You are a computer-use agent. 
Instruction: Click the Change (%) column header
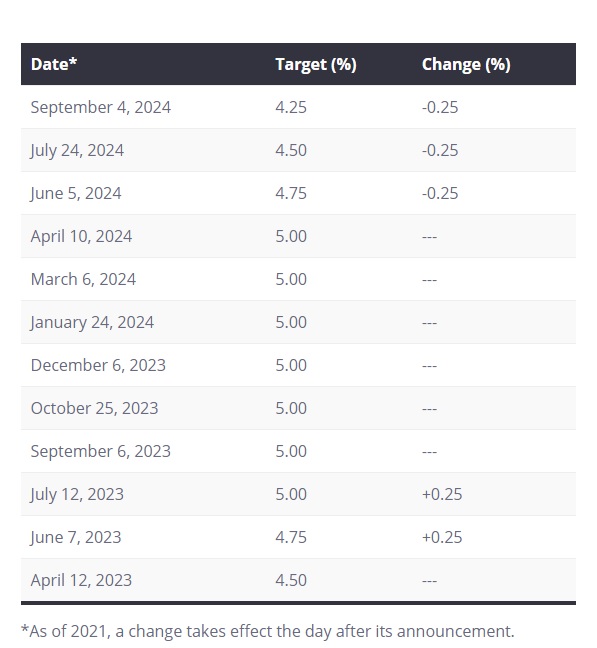[x=466, y=65]
